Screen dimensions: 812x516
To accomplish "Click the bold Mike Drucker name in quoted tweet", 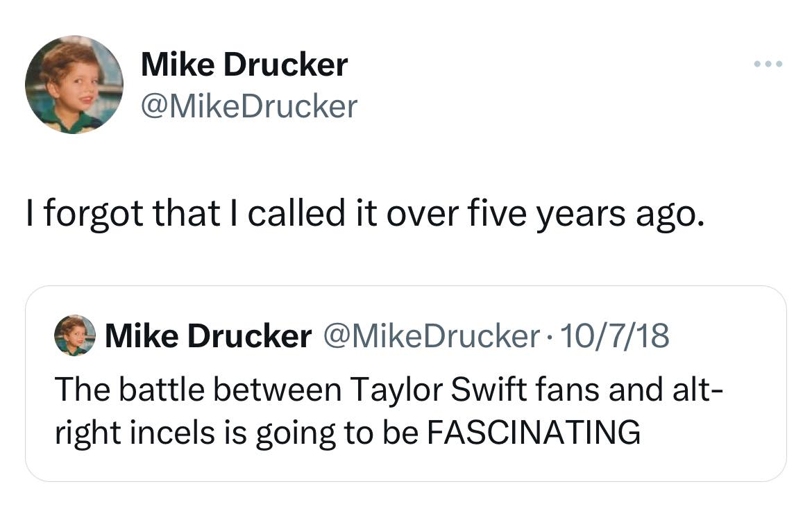I will 208,337.
